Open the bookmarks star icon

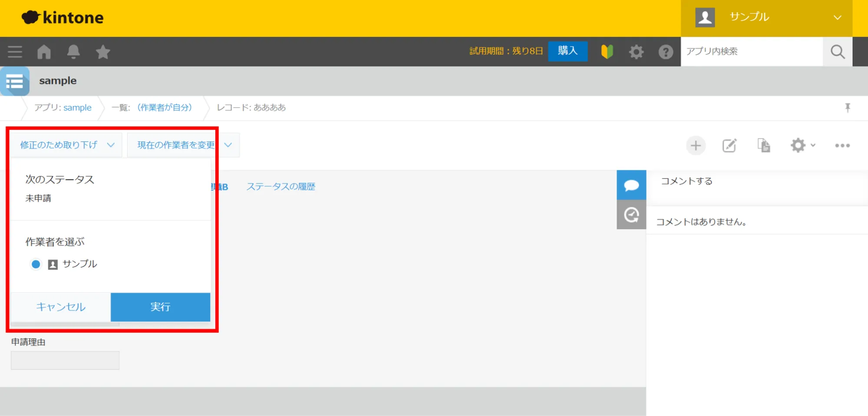tap(103, 52)
